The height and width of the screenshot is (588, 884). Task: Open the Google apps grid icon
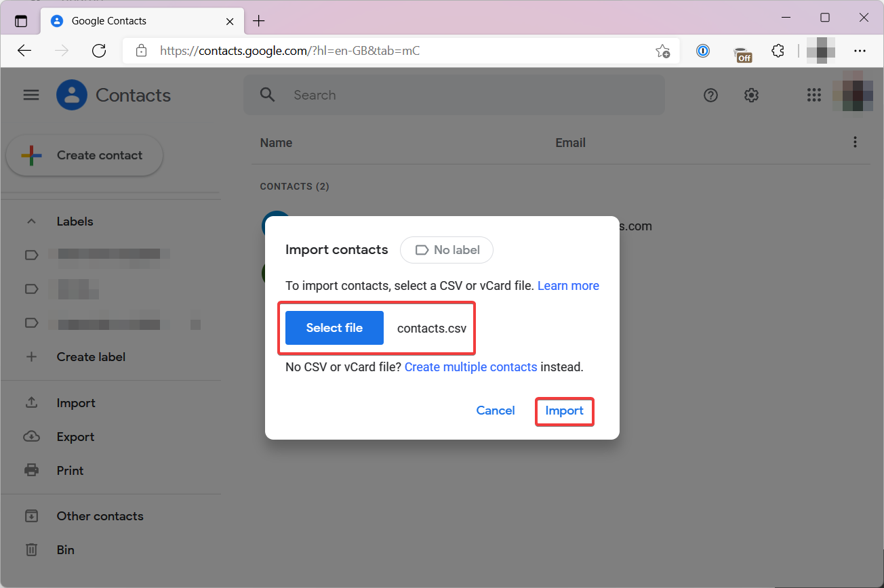click(x=814, y=96)
